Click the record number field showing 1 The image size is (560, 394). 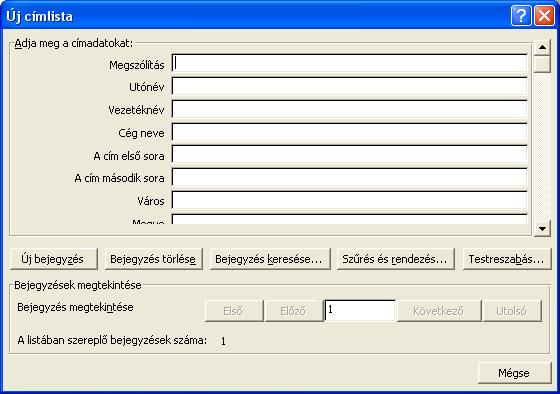tap(360, 310)
